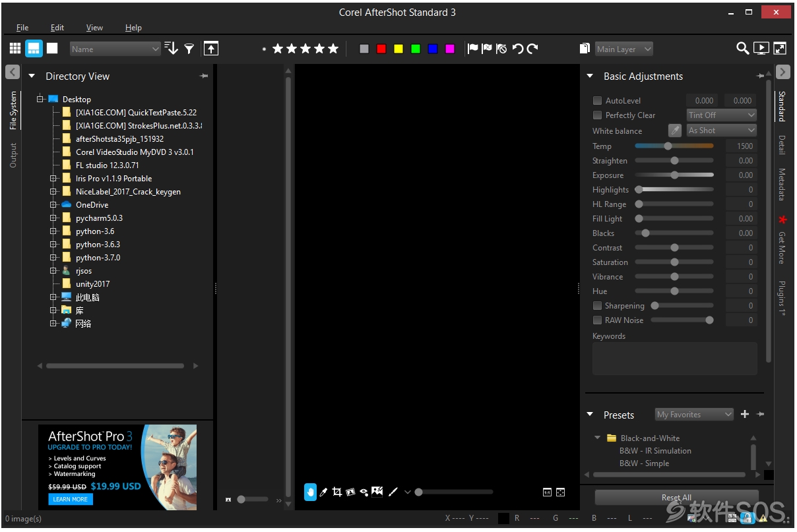Switch to the Metadata tab
797x532 pixels.
(x=782, y=184)
